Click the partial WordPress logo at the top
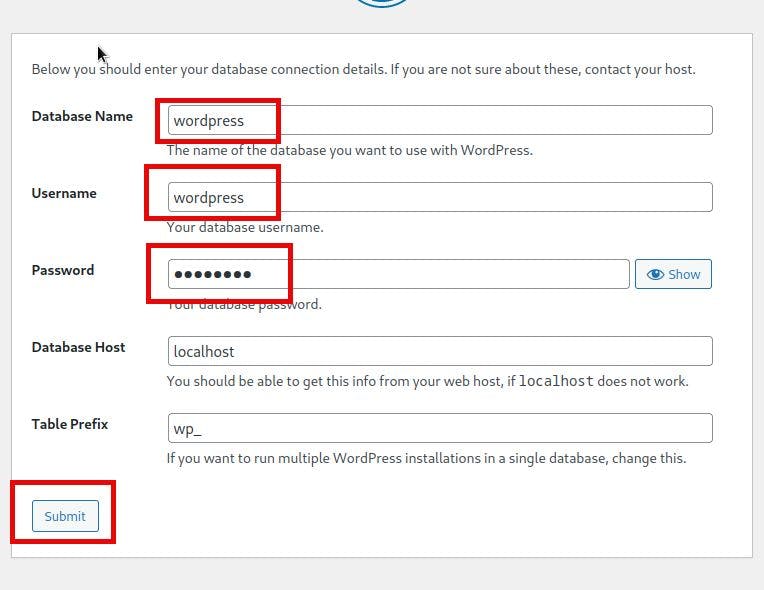Image resolution: width=764 pixels, height=590 pixels. (381, 4)
